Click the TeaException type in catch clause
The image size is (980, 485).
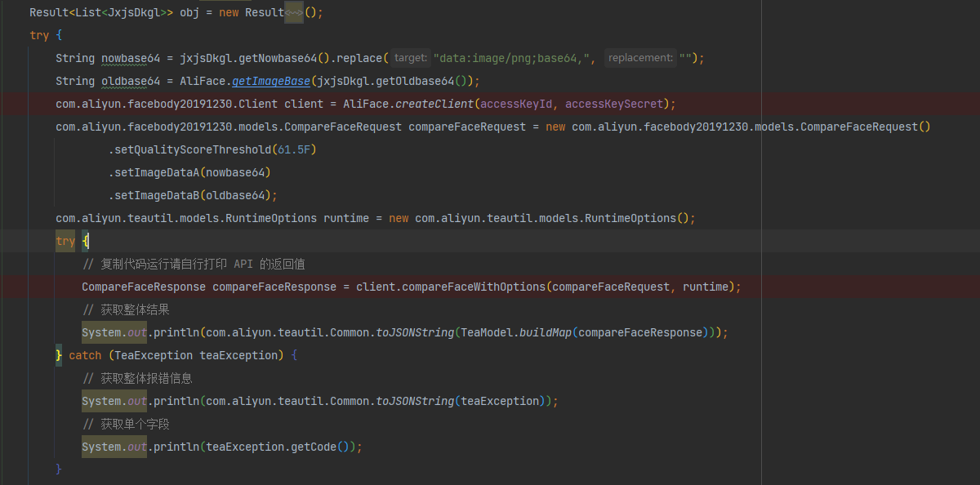154,355
